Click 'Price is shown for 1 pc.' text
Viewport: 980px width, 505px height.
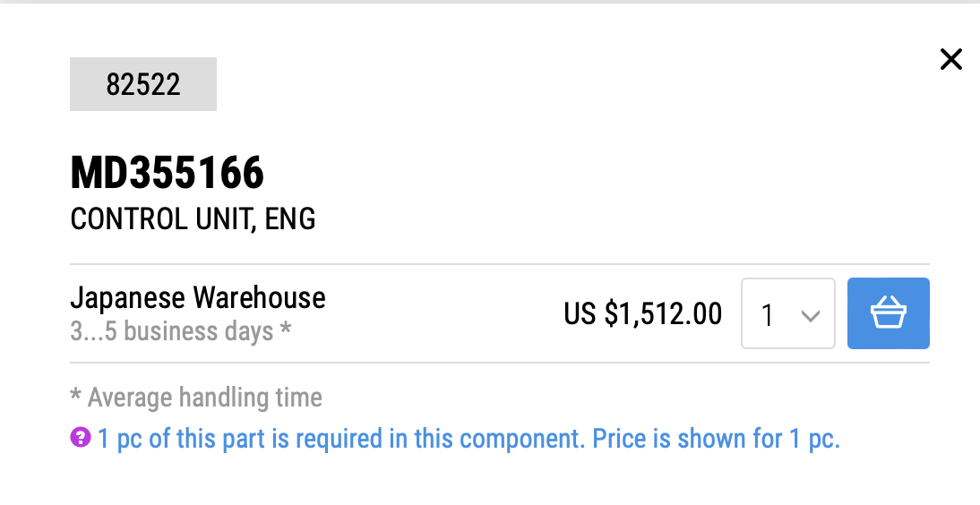point(717,438)
